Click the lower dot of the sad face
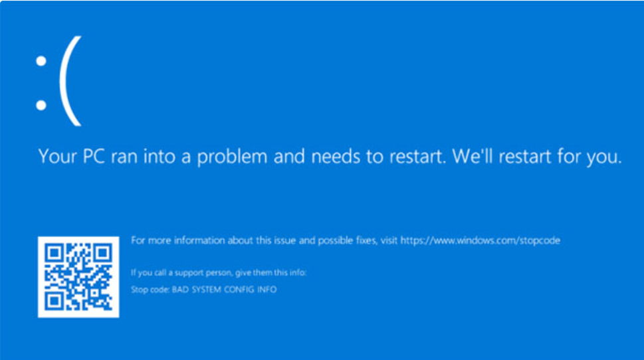This screenshot has height=360, width=644. [41, 105]
